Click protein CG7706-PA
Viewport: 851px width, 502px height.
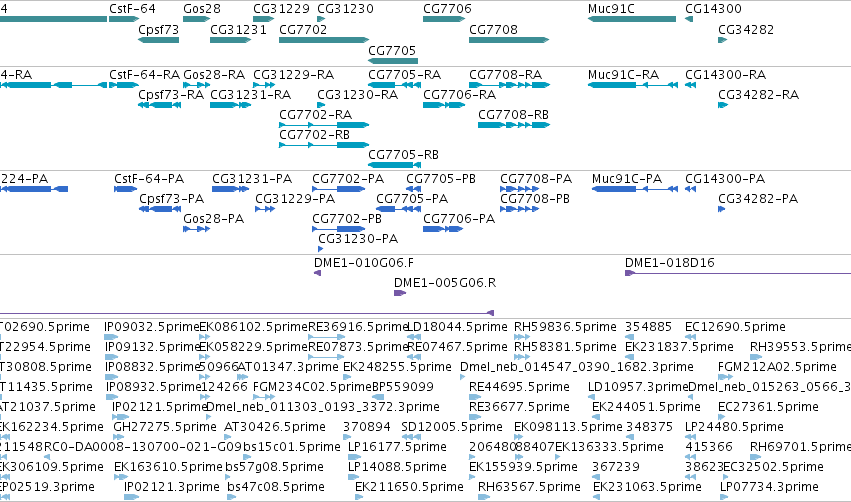tap(443, 229)
